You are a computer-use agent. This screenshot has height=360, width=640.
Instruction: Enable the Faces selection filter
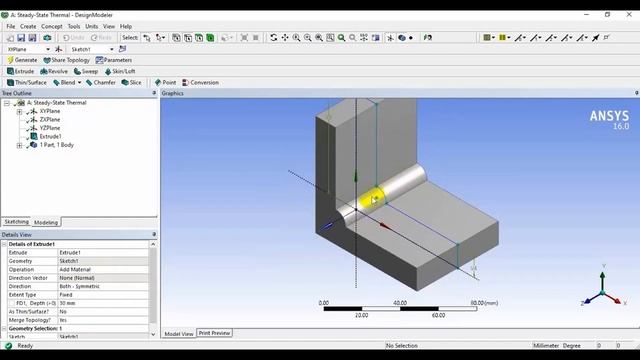(x=199, y=38)
